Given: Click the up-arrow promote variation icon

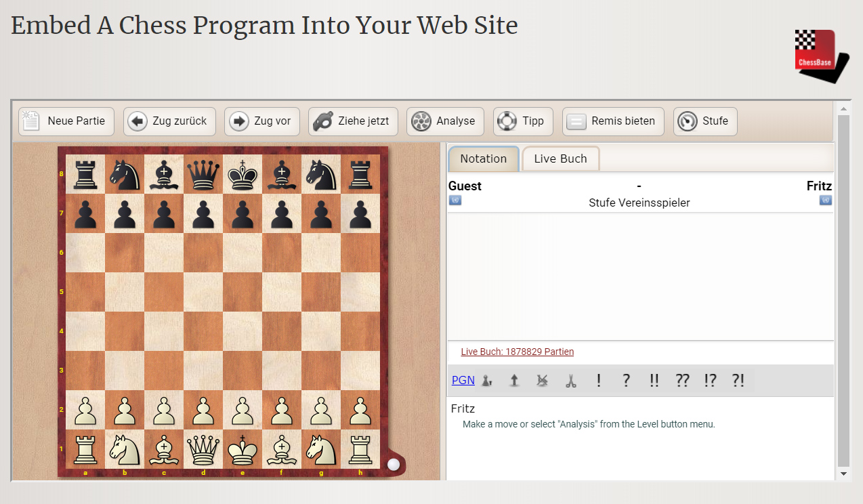Looking at the screenshot, I should [x=514, y=381].
